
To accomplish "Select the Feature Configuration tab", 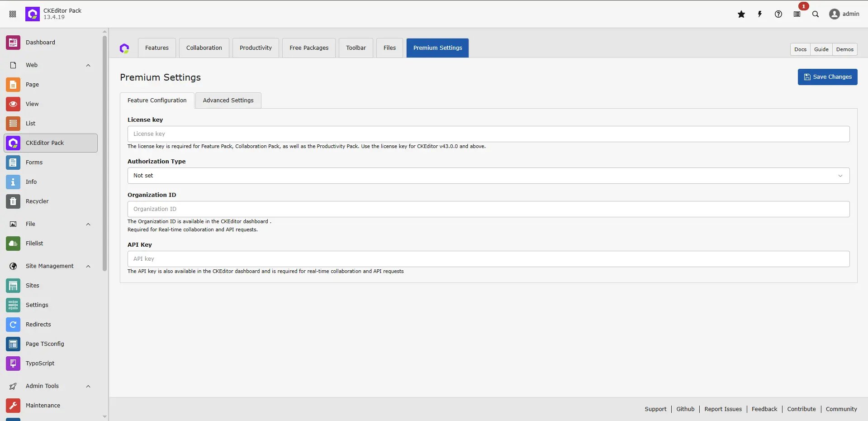I will (x=157, y=100).
